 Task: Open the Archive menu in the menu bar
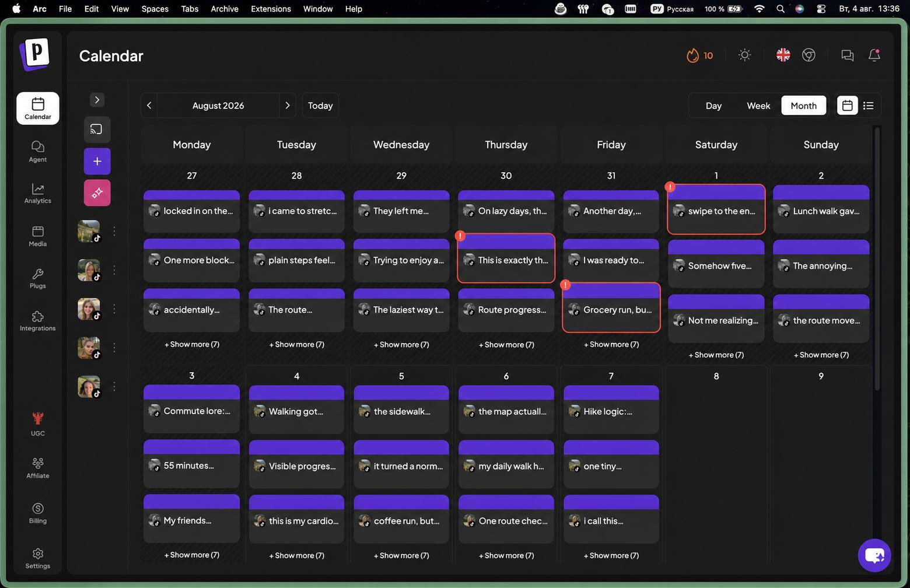point(225,9)
